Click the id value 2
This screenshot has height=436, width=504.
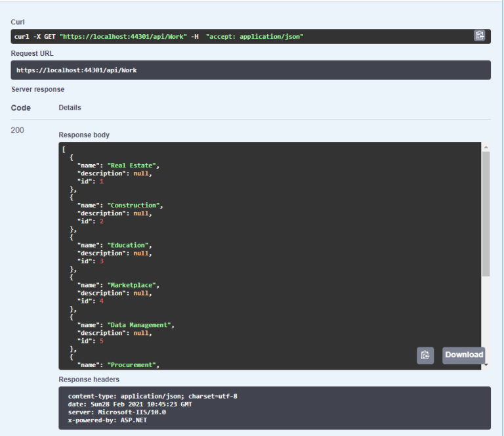click(x=102, y=221)
